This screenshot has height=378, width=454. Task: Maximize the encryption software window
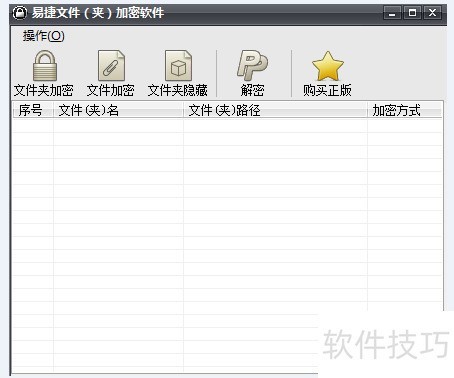point(412,13)
